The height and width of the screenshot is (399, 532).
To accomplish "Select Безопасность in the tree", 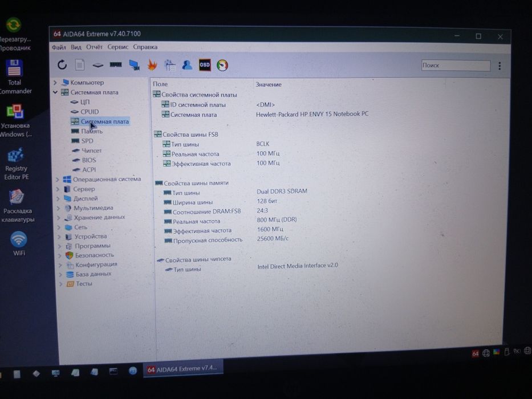I will 90,255.
